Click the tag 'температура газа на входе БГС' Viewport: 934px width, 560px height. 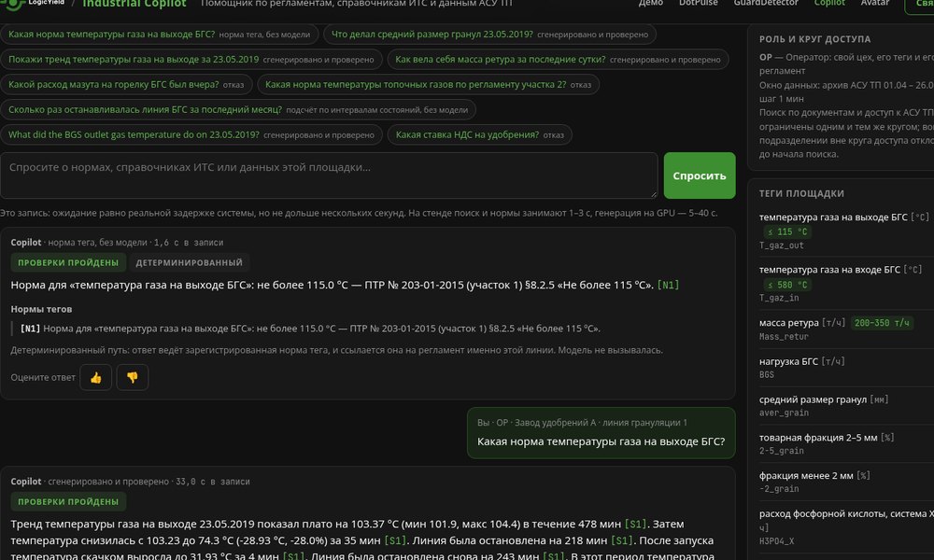[829, 270]
